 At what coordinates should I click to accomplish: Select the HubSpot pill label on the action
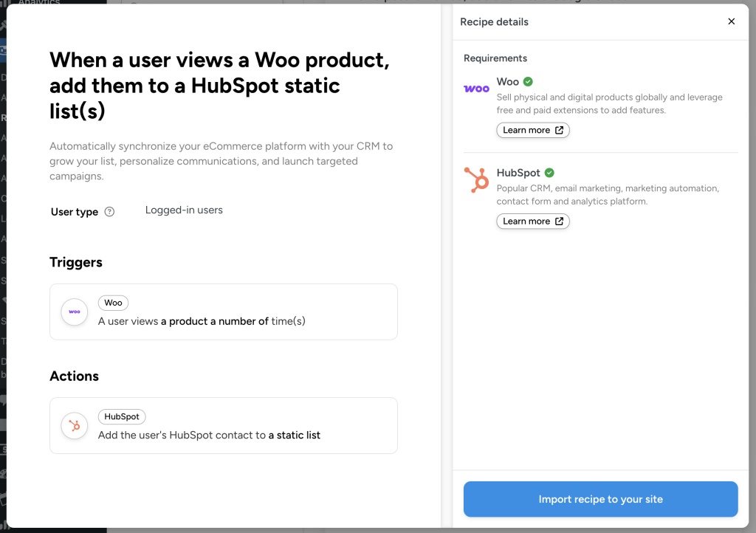tap(122, 416)
